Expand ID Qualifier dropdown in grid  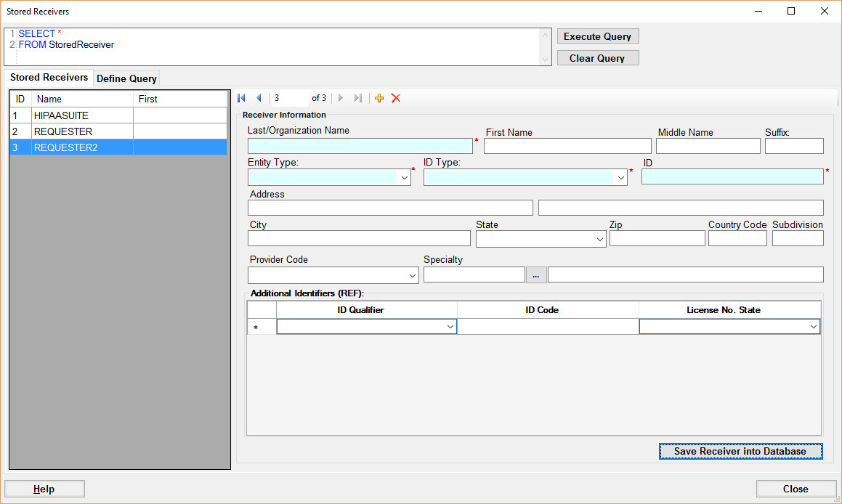pos(450,328)
